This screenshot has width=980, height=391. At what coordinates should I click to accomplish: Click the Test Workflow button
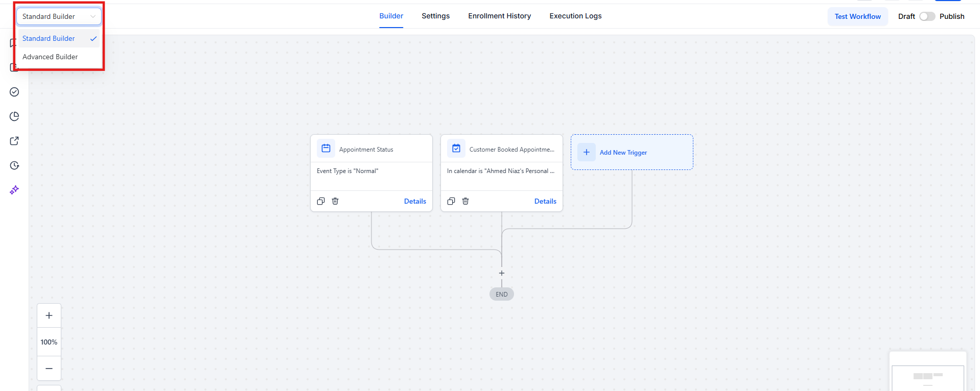click(857, 16)
